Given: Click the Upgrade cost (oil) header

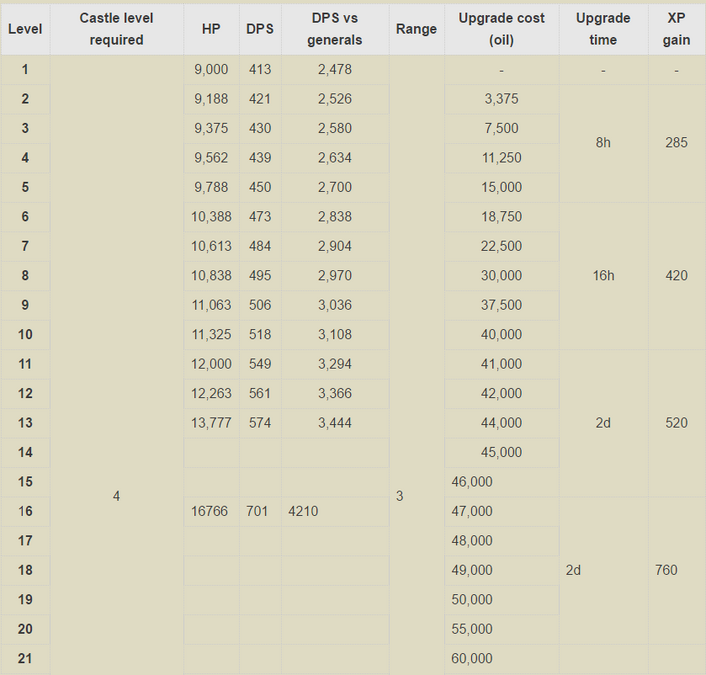Looking at the screenshot, I should pyautogui.click(x=502, y=29).
